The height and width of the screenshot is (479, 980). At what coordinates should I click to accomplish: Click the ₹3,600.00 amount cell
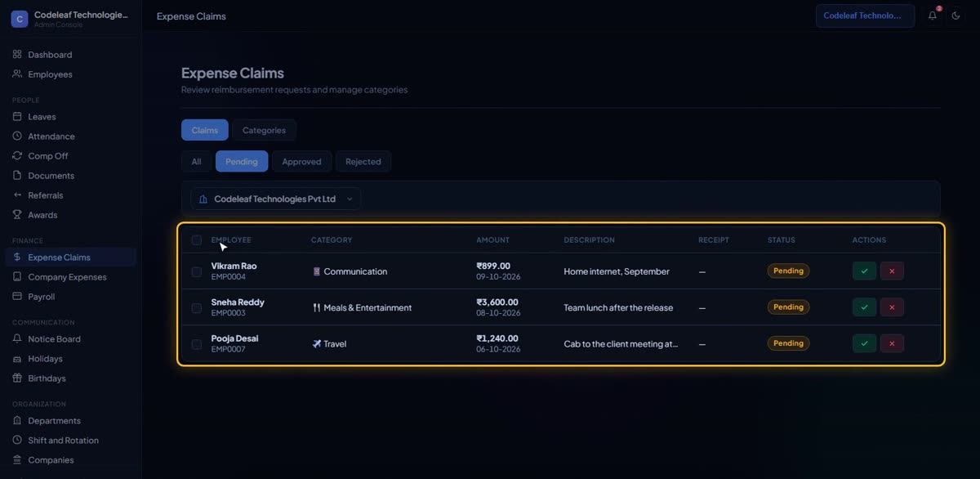click(497, 302)
